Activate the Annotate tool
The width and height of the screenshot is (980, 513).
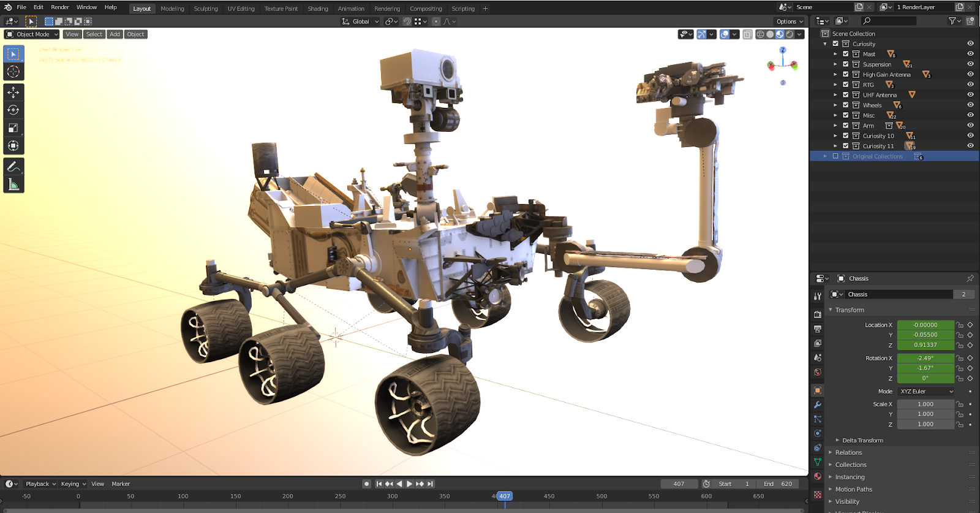13,166
